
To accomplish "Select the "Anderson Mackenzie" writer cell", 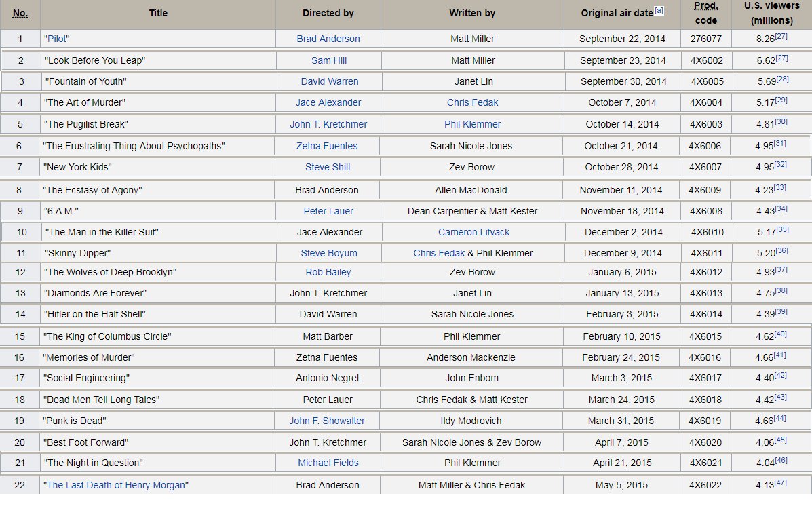I will pos(471,358).
